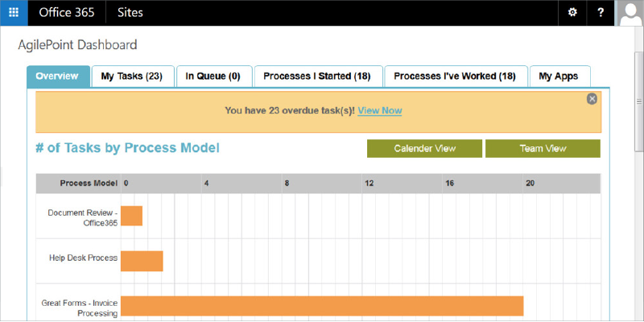
Task: Open the Processes I Started (18) tab
Action: 318,76
